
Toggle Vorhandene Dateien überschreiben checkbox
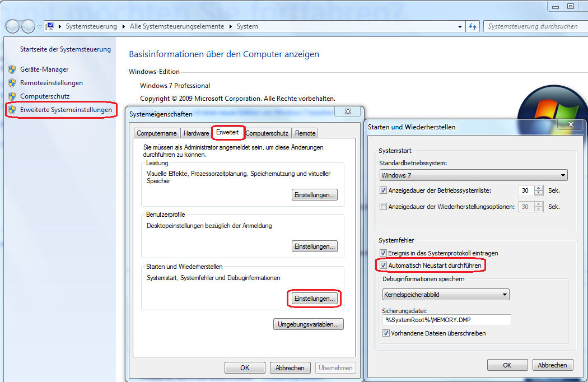386,333
